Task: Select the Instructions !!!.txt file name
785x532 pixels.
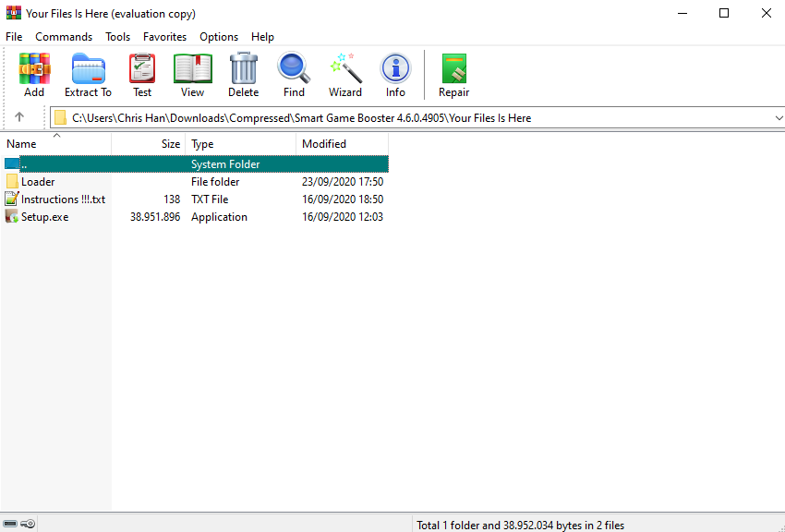Action: tap(63, 199)
